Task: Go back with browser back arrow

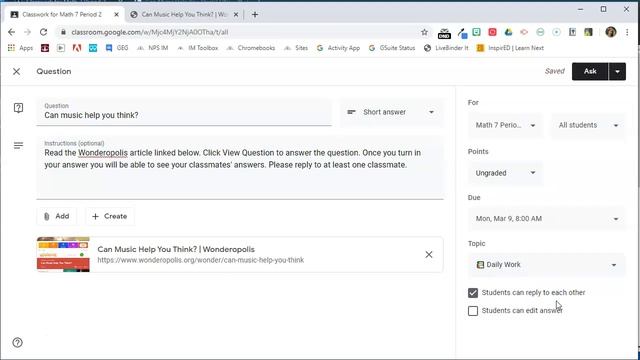Action: pyautogui.click(x=11, y=32)
